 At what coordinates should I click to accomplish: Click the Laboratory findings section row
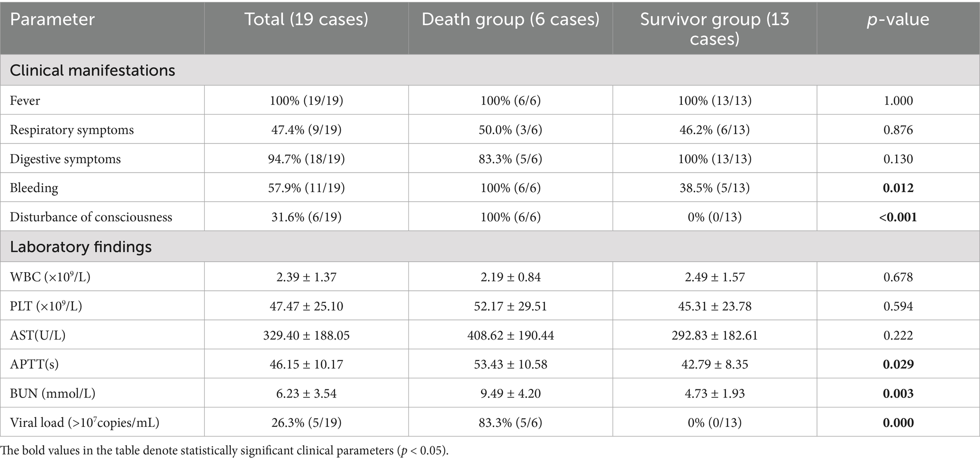81,247
